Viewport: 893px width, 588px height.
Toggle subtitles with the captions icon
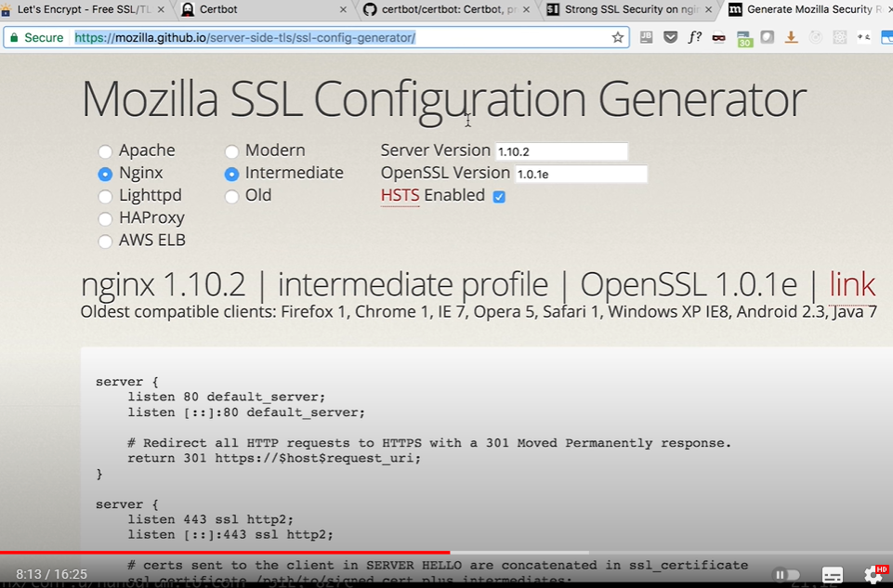832,575
